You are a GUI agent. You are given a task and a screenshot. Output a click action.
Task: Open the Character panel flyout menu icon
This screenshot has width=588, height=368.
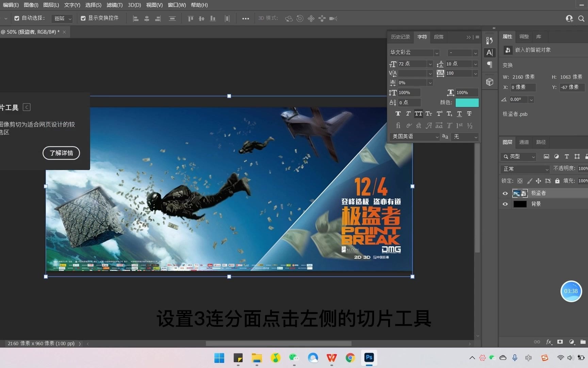[477, 37]
